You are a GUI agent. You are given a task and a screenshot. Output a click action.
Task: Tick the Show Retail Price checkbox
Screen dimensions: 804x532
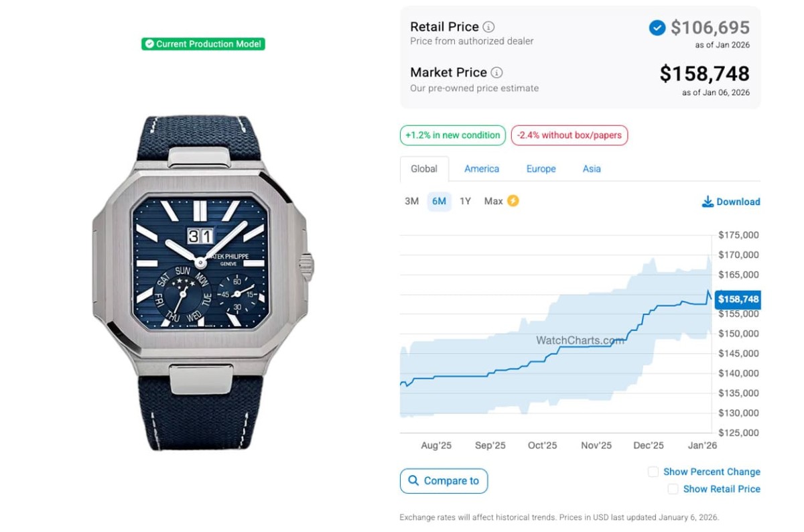[673, 489]
